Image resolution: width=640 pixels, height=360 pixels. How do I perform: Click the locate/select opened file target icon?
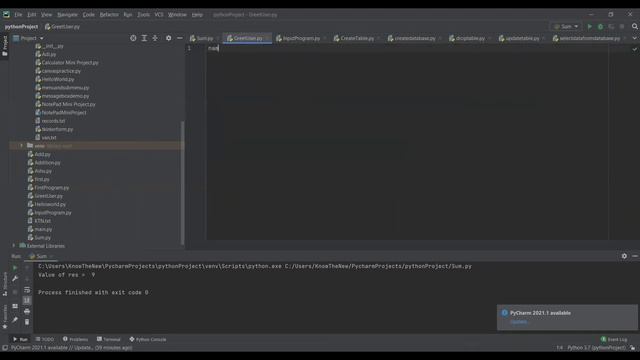pos(133,38)
